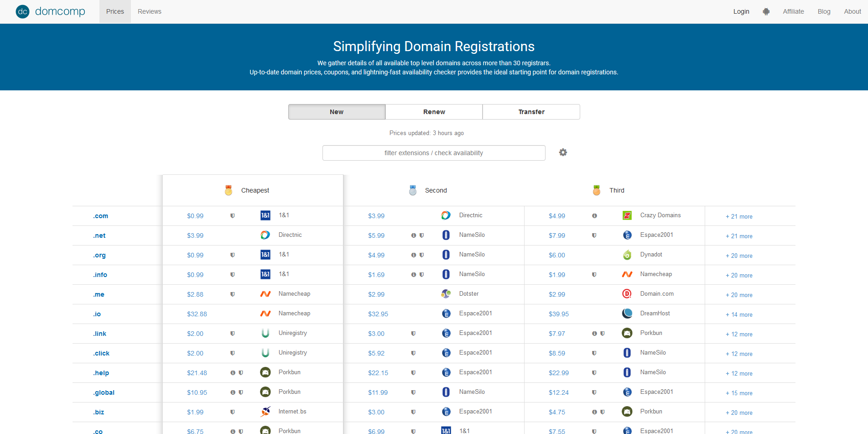Expand '+ 20 more' for .org

[739, 256]
